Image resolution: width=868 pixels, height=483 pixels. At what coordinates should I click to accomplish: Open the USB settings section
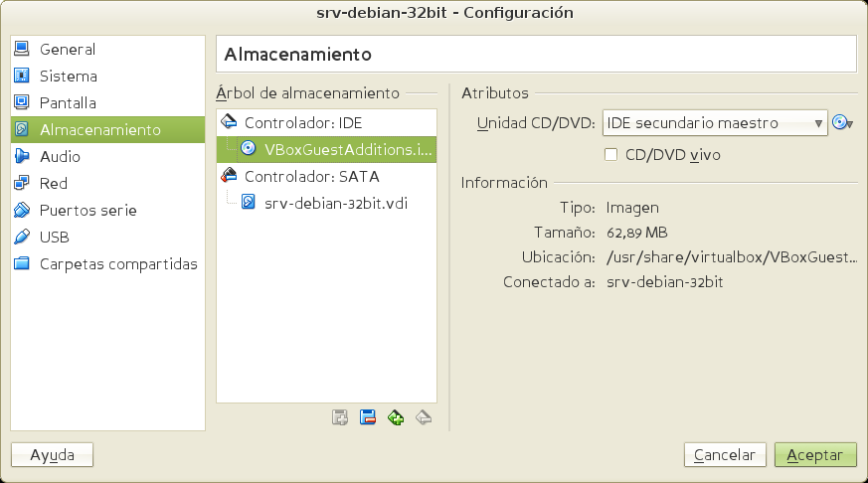click(54, 238)
